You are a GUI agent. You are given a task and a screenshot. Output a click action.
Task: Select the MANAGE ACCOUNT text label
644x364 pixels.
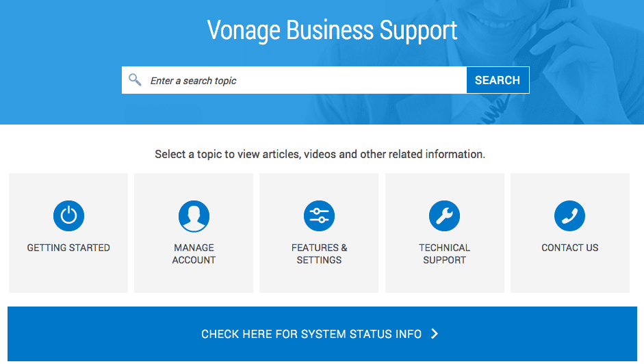point(194,254)
